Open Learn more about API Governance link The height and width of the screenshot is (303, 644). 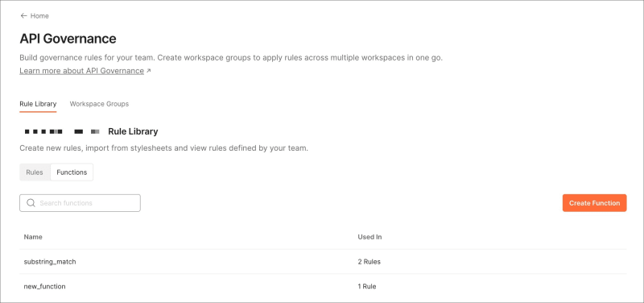tap(82, 71)
